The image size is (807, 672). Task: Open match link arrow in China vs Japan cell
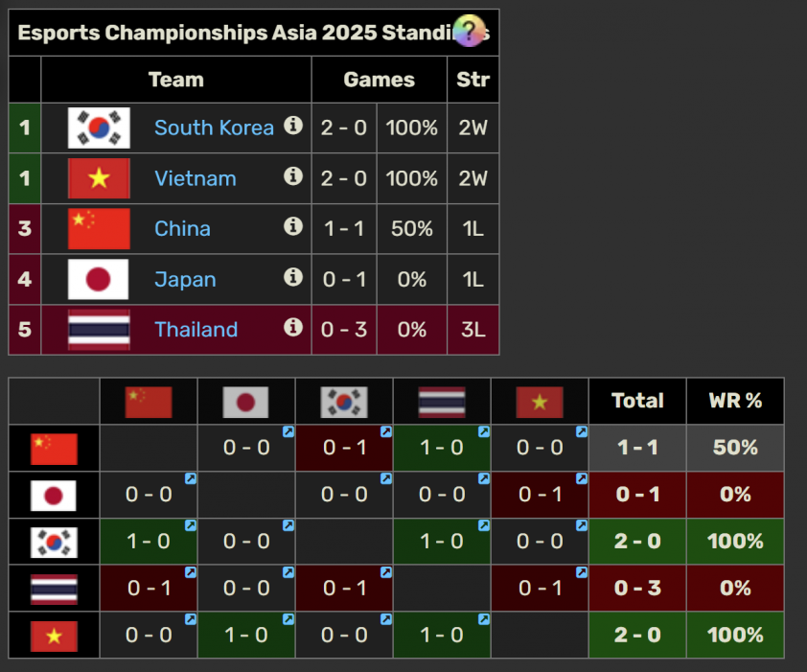pyautogui.click(x=288, y=434)
